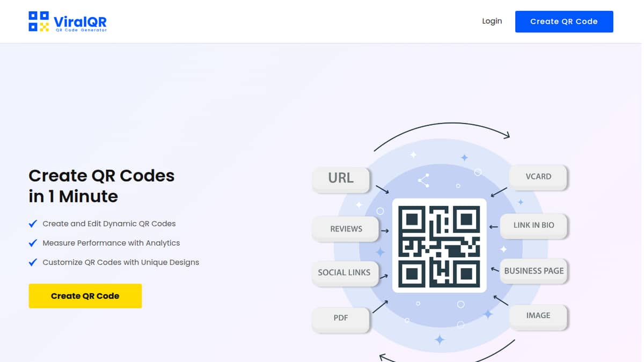
Task: Click 'Create and Edit Dynamic QR Codes' text
Action: pyautogui.click(x=109, y=223)
